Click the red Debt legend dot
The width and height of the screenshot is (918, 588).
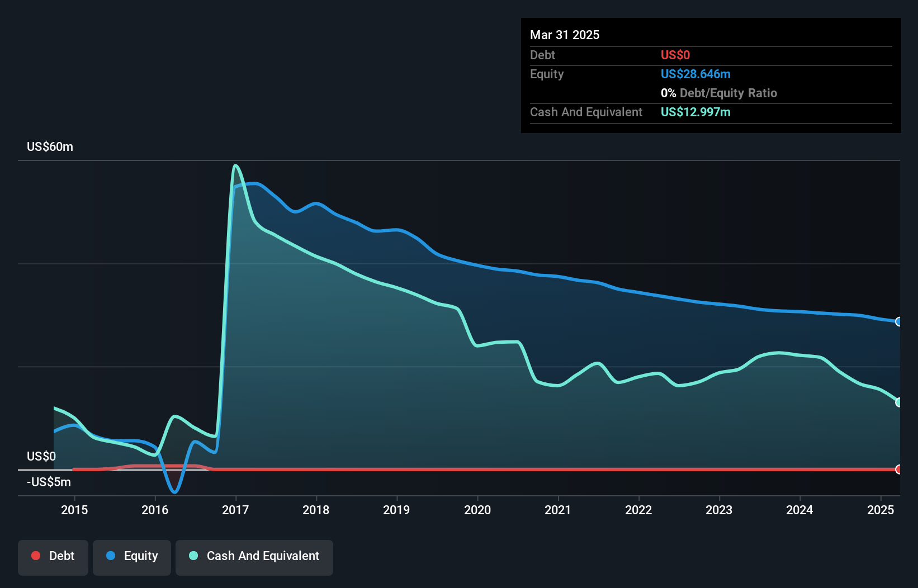tap(36, 556)
